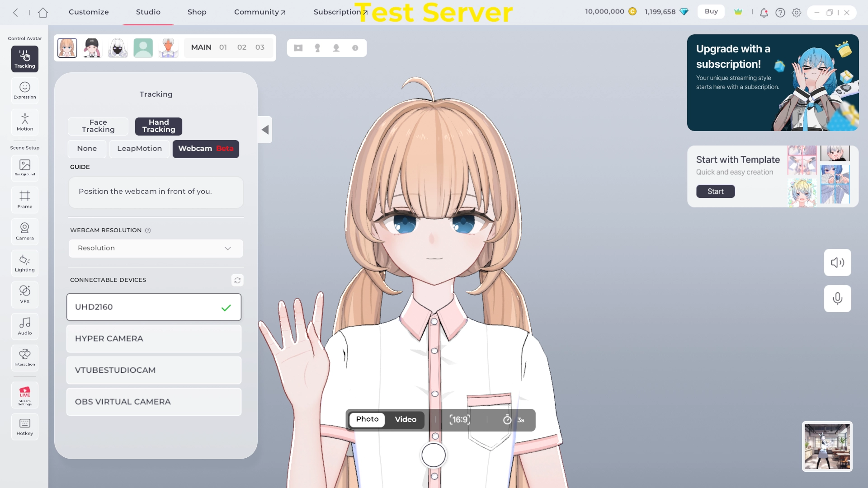This screenshot has width=868, height=488.
Task: Switch to the Customize tab
Action: 89,12
